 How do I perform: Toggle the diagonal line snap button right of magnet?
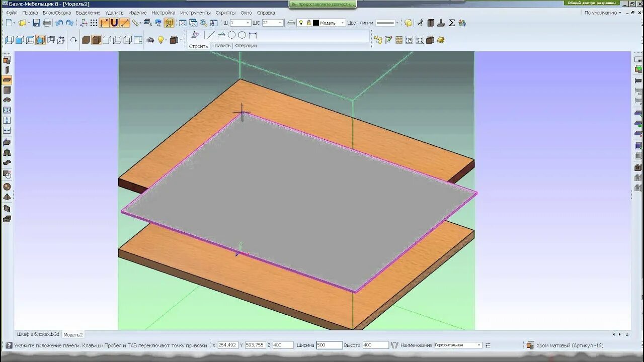tap(124, 23)
